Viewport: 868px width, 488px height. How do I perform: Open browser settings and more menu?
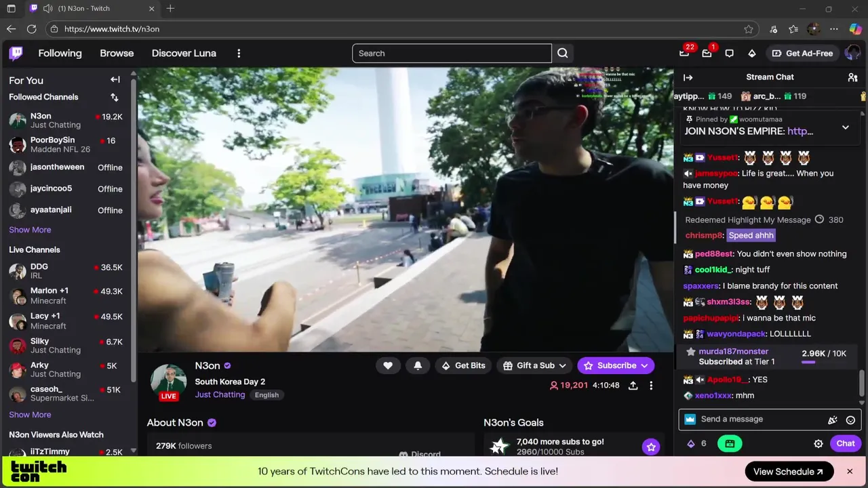point(833,29)
